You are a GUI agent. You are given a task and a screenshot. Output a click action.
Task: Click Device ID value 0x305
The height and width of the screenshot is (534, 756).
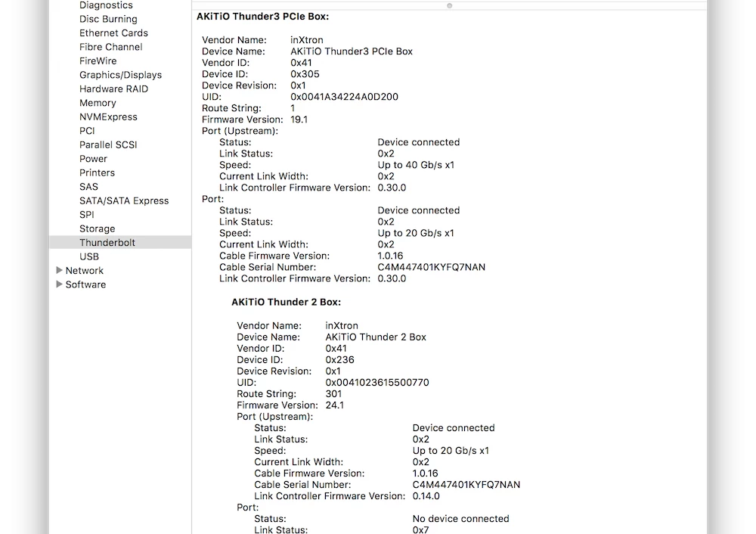tap(305, 74)
